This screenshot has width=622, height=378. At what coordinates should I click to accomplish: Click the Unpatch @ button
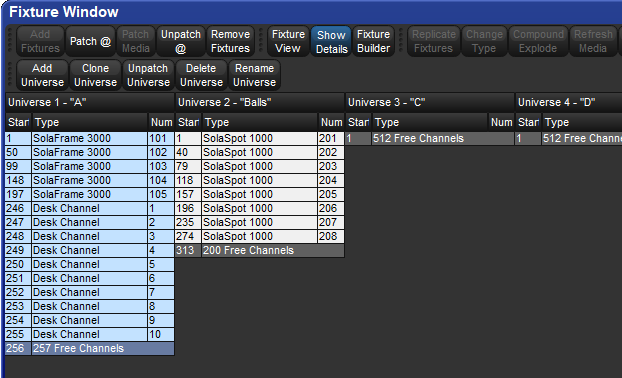pyautogui.click(x=181, y=41)
